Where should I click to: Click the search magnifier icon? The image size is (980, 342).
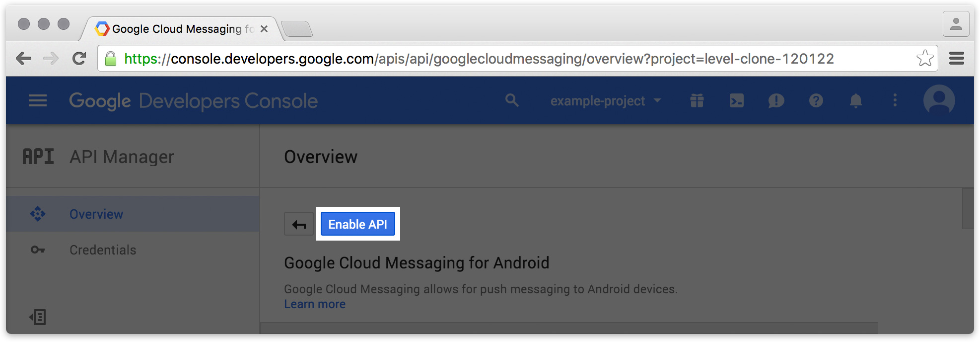tap(512, 101)
